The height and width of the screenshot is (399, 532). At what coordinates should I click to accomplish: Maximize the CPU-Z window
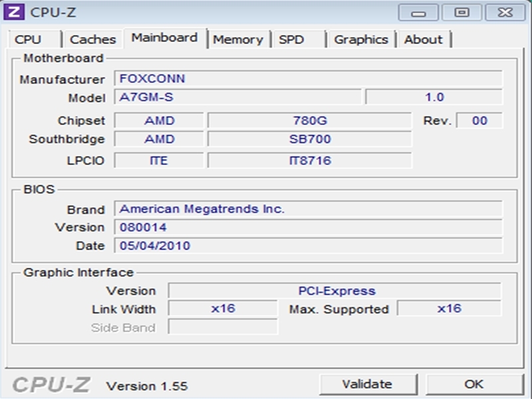(x=462, y=13)
